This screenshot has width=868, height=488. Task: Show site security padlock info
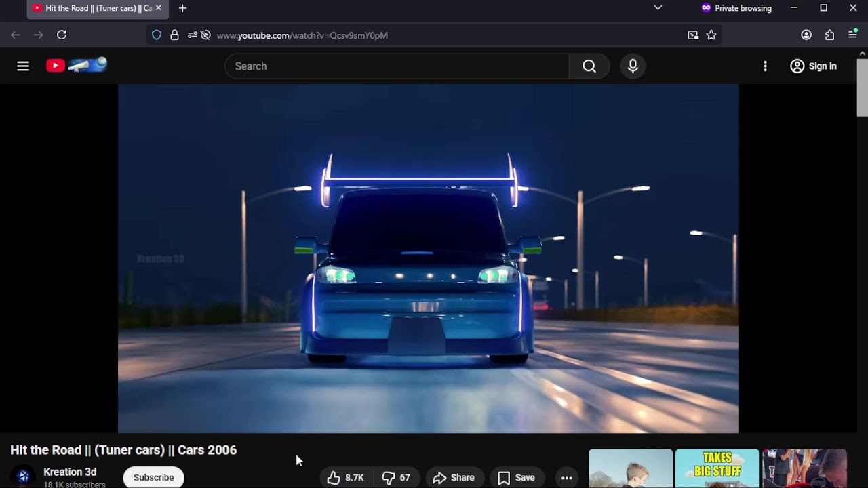tap(174, 35)
